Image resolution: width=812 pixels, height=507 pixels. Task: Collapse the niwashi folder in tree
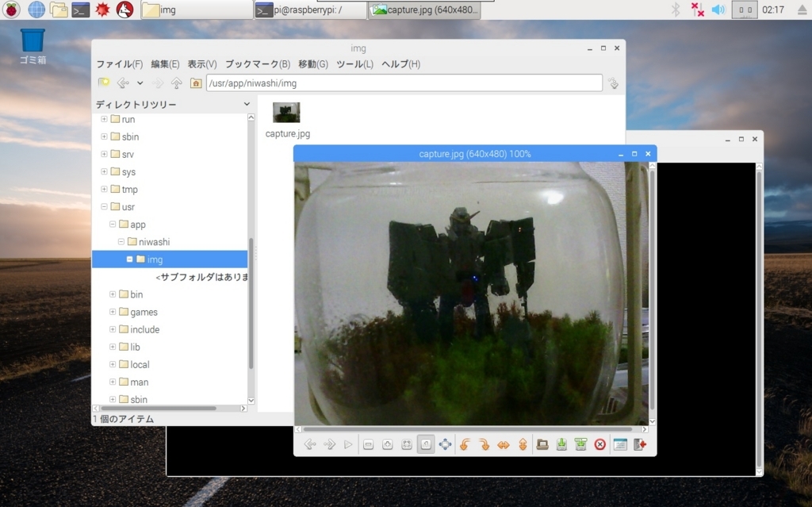(x=121, y=241)
